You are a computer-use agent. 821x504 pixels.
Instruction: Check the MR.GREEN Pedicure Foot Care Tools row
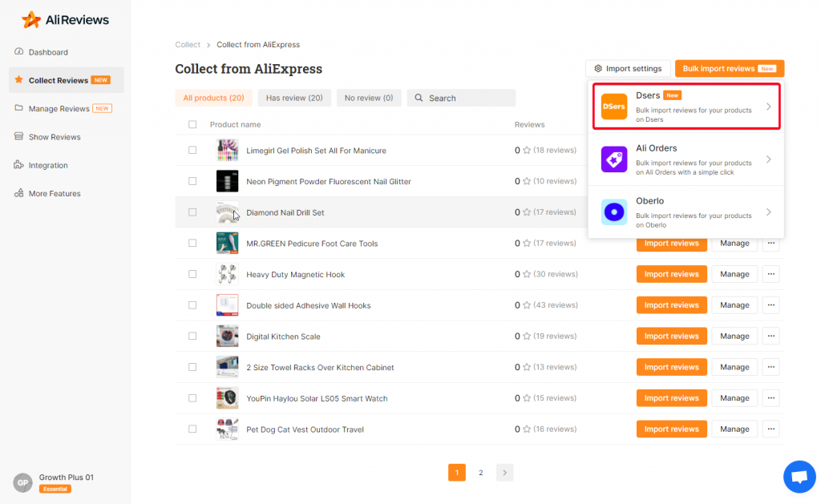192,243
